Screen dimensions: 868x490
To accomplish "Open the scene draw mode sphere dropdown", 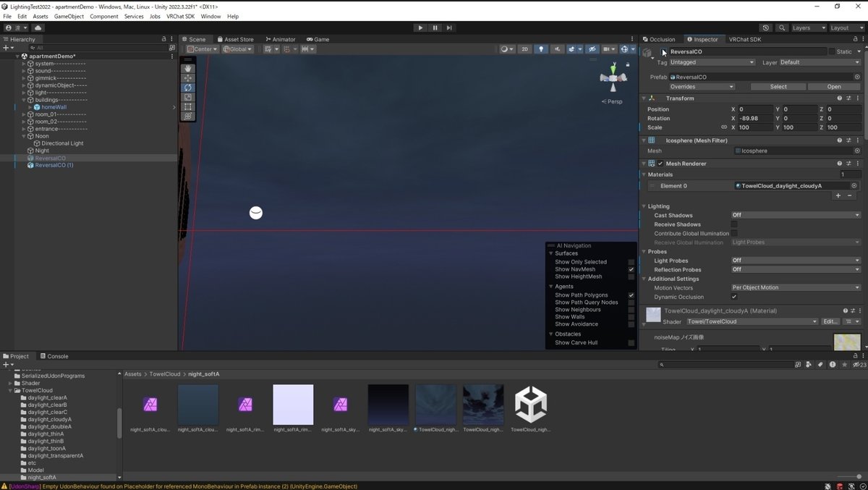I will coord(507,49).
